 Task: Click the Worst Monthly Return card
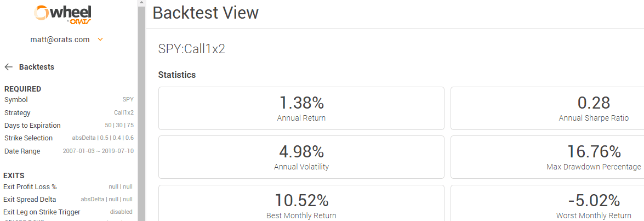pos(548,203)
